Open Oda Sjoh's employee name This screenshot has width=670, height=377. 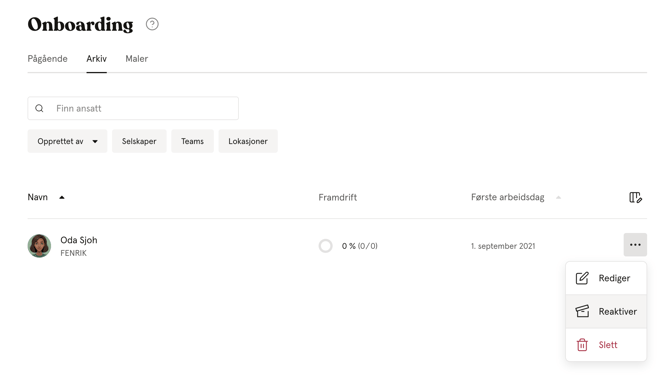click(x=79, y=240)
